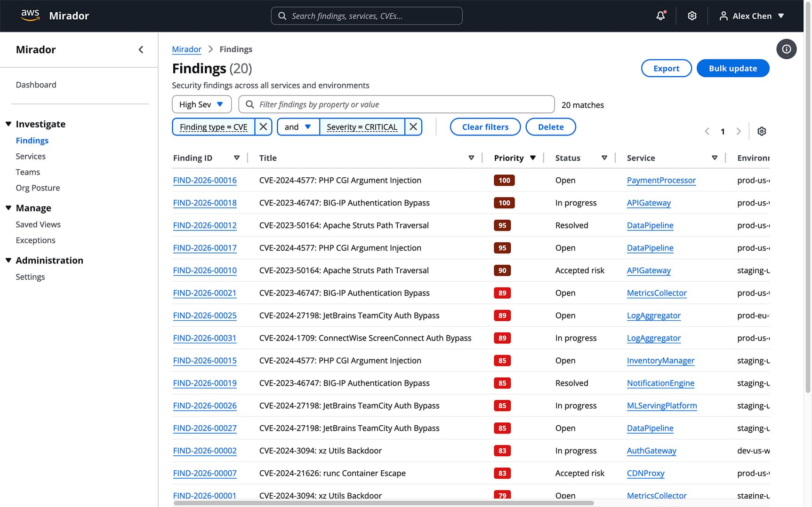Viewport: 812px width, 507px height.
Task: Open the High Sev saved view dropdown
Action: point(201,104)
